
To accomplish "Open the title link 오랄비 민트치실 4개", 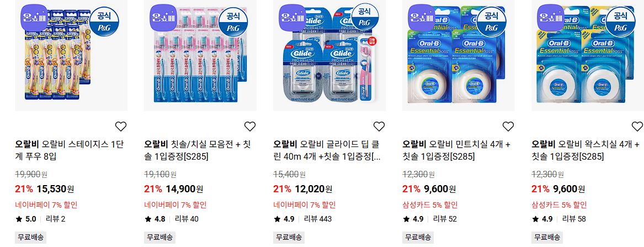I will click(456, 150).
